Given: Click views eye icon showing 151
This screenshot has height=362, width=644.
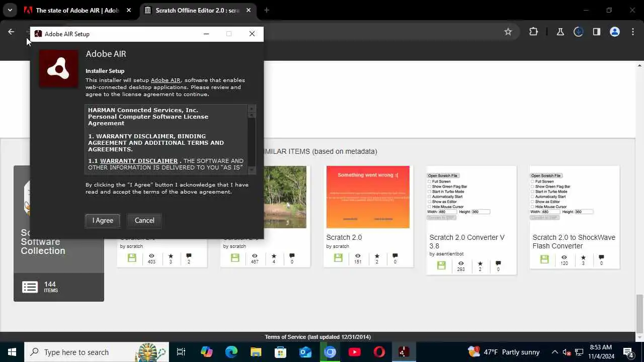Looking at the screenshot, I should (358, 256).
